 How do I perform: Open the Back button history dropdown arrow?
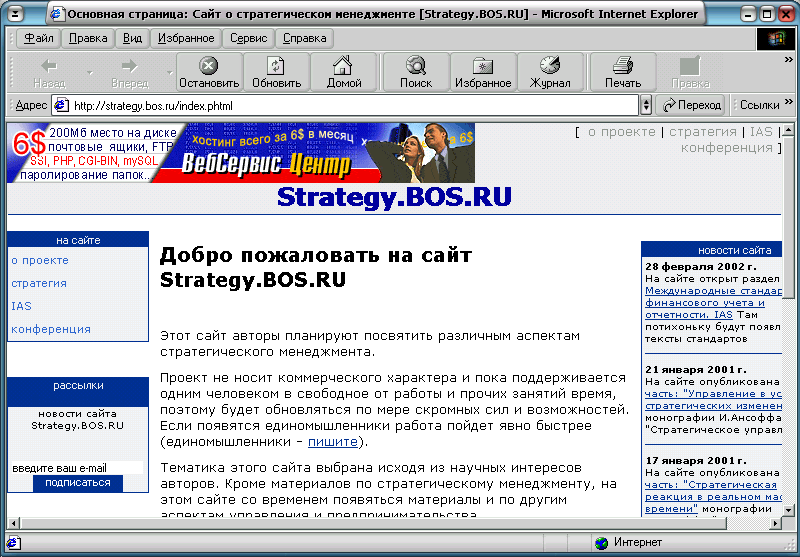coord(89,73)
